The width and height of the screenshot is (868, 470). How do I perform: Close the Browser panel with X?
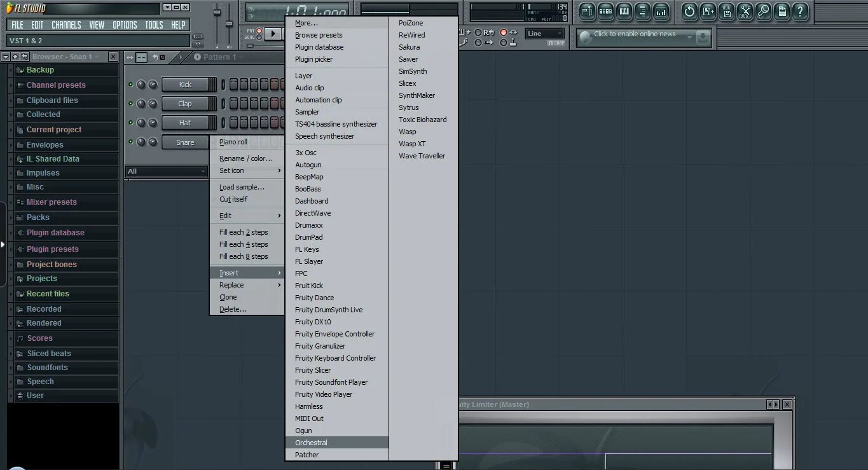(113, 57)
